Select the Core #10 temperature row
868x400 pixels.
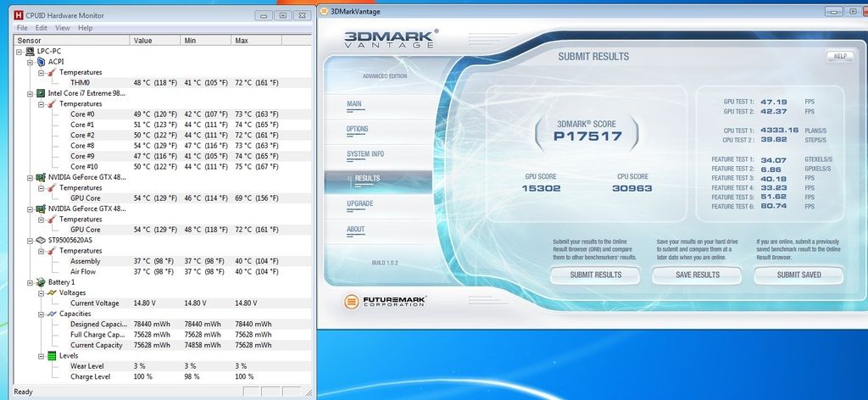163,167
